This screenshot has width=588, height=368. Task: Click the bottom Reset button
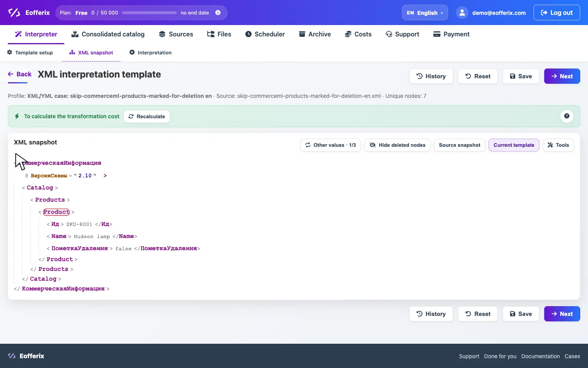coord(478,314)
